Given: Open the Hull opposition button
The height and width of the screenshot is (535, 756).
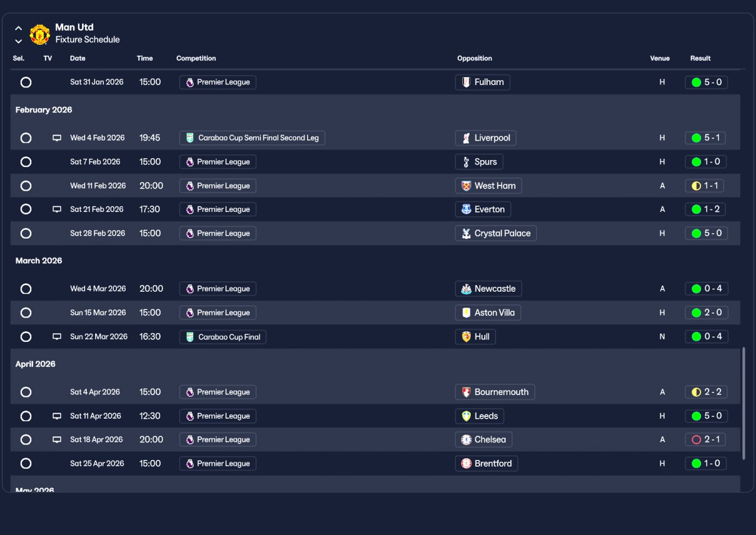Looking at the screenshot, I should click(475, 337).
